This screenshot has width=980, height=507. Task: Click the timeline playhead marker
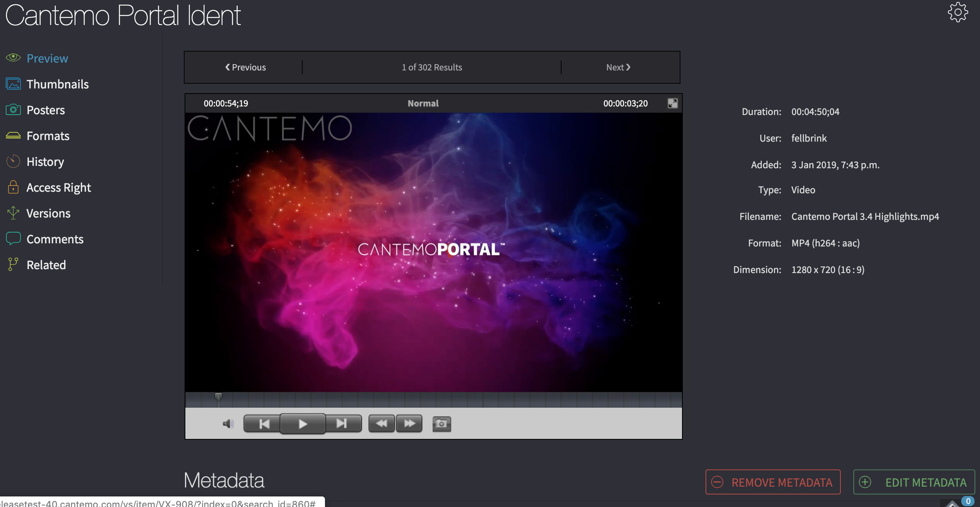point(219,397)
